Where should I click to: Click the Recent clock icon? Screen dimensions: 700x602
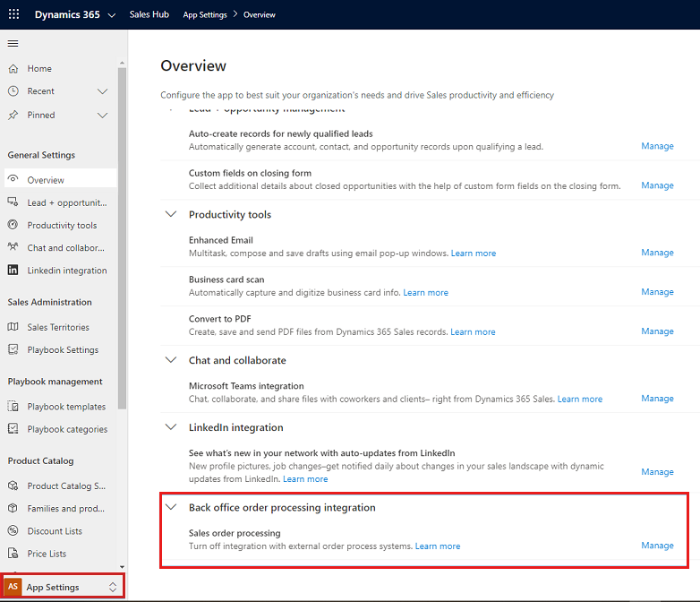pos(13,90)
